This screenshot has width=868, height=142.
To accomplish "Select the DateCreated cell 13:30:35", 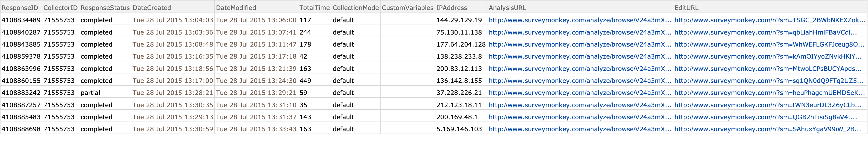I will point(173,105).
